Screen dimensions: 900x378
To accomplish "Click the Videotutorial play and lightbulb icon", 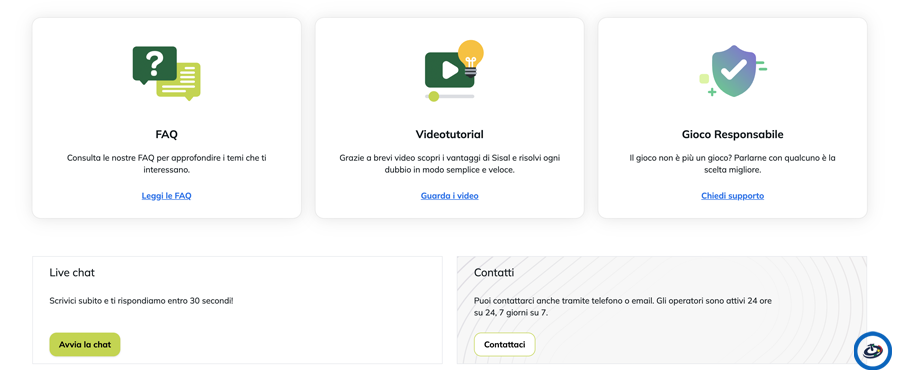I will click(454, 71).
